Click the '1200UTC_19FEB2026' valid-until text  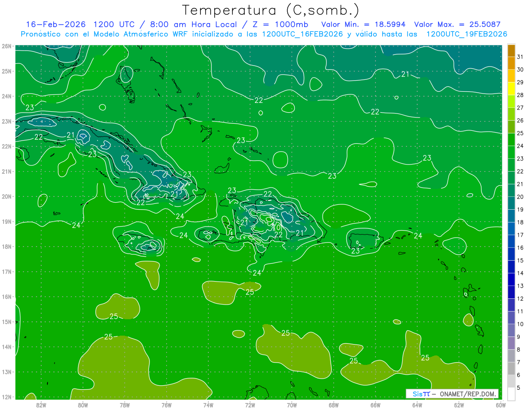467,34
